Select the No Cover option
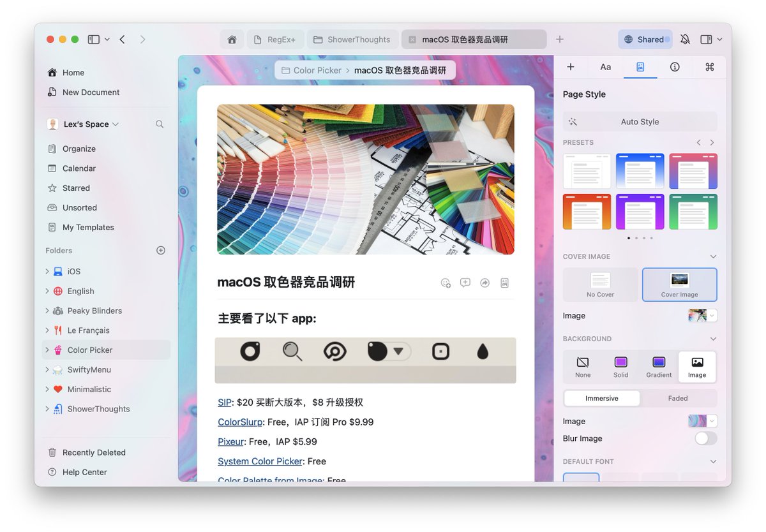The width and height of the screenshot is (766, 532). pyautogui.click(x=601, y=284)
